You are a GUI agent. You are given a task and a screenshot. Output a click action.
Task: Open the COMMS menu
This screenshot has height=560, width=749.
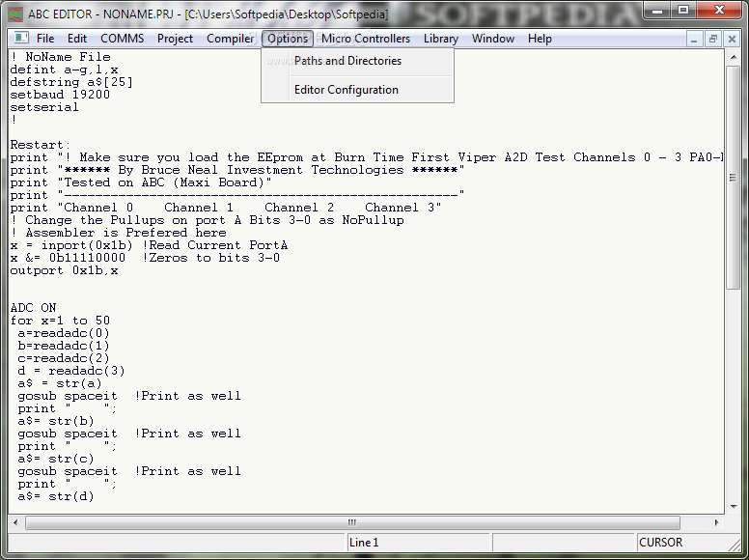pos(123,39)
